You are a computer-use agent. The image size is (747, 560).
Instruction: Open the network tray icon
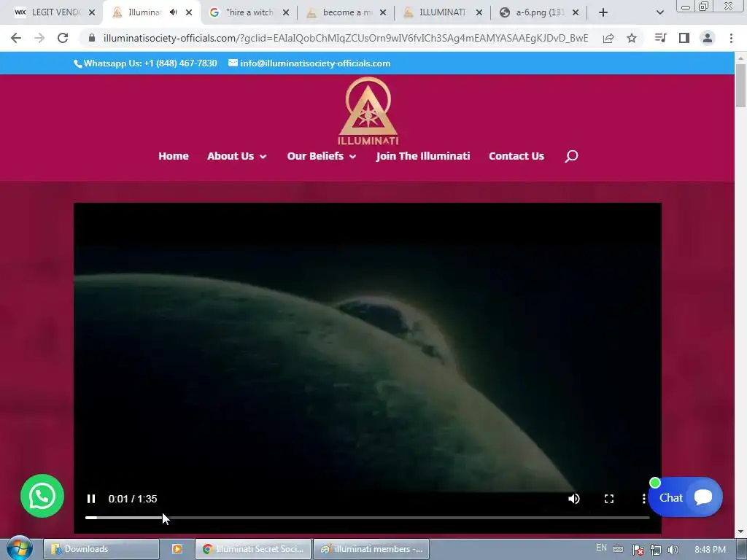[x=656, y=550]
